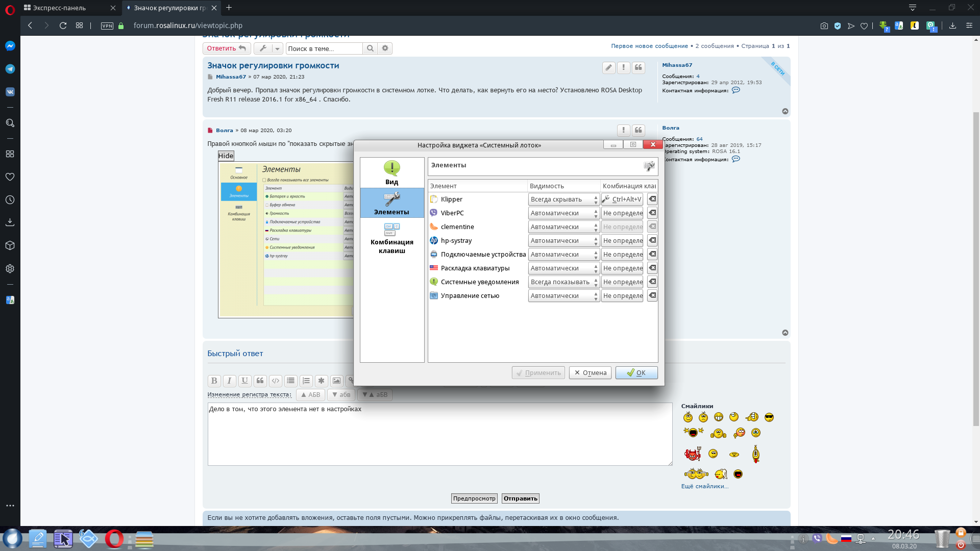The width and height of the screenshot is (980, 551).
Task: Click the Отправить submit button
Action: click(x=520, y=498)
